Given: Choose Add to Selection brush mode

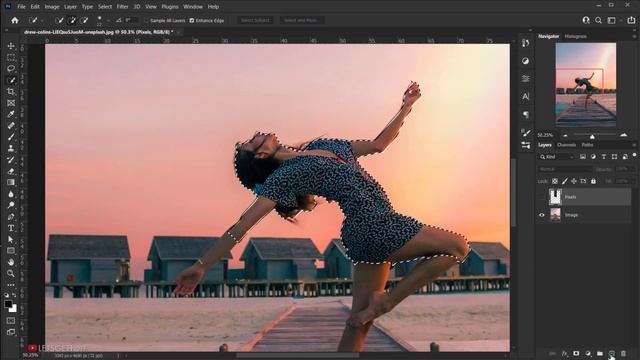Looking at the screenshot, I should coord(72,20).
